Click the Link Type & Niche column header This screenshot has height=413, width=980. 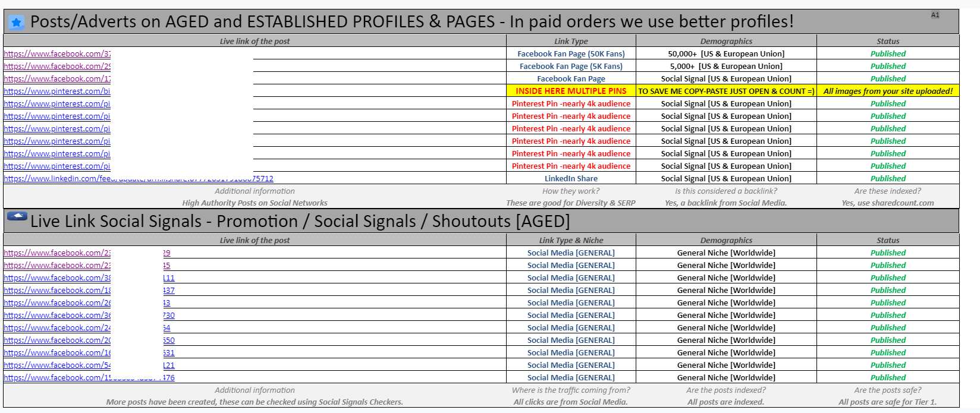pos(571,240)
